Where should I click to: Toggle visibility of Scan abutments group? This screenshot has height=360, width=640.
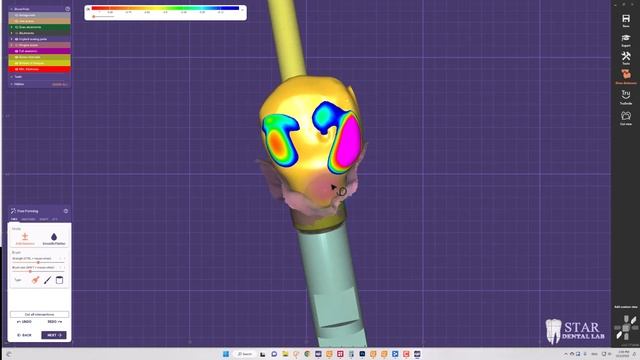tap(16, 27)
